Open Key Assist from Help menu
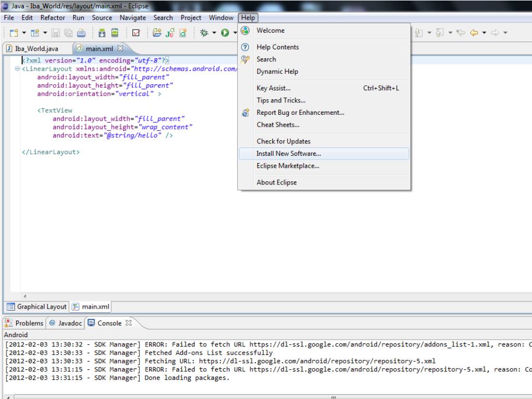Viewport: 532px width, 399px height. click(324, 88)
